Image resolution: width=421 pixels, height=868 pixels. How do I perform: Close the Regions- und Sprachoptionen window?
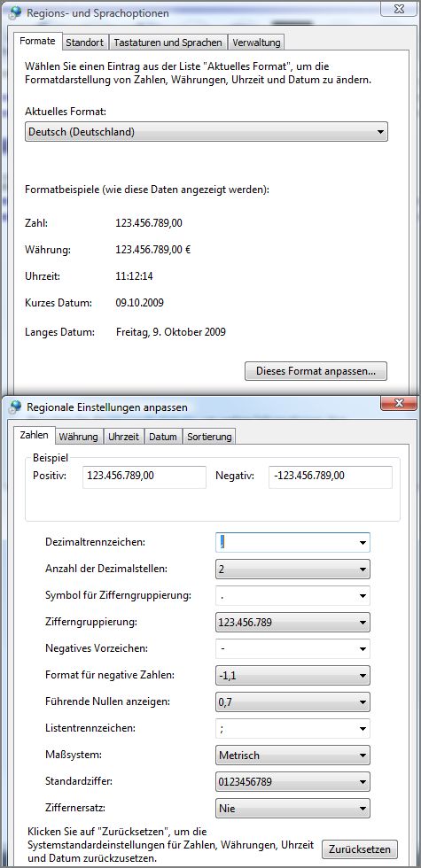point(398,8)
